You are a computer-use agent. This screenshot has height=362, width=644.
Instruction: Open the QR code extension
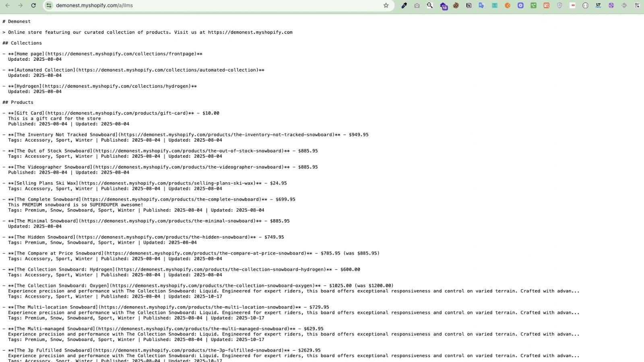coord(637,6)
